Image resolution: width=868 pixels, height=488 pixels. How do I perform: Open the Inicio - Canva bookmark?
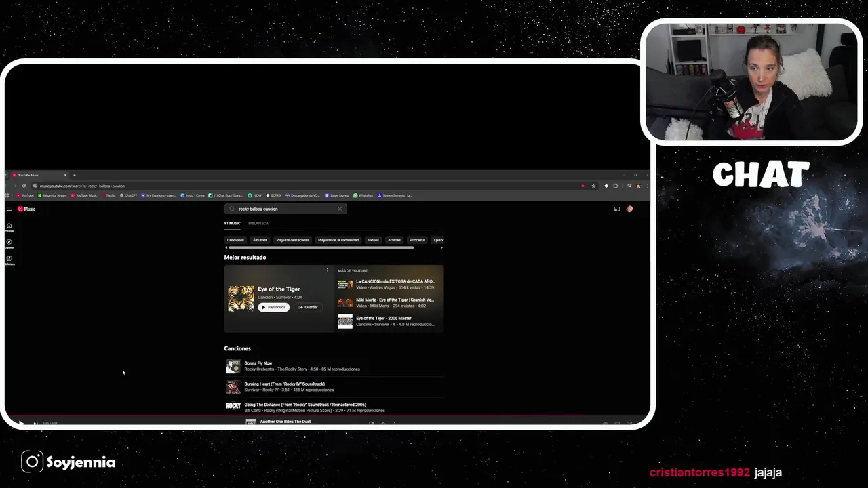pyautogui.click(x=193, y=195)
